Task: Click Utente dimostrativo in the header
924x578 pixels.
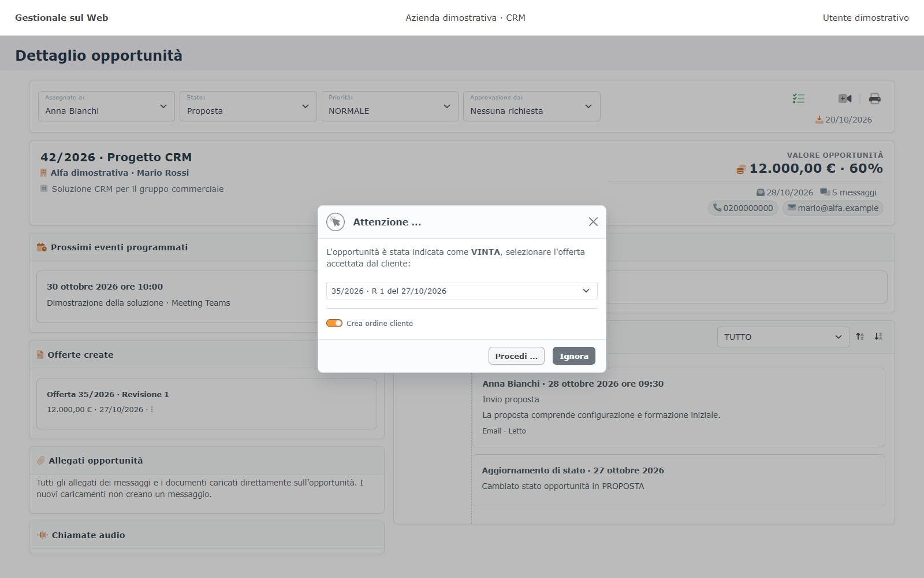Action: 866,18
